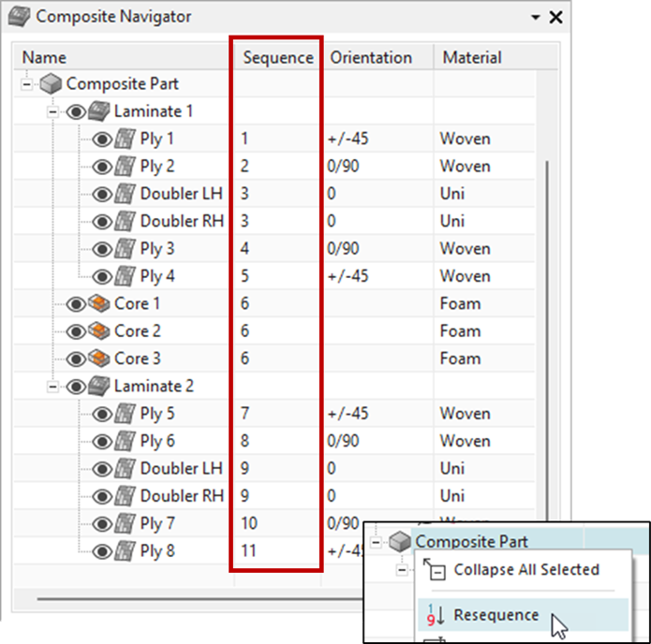Click the Core 1 foam icon

point(100,304)
